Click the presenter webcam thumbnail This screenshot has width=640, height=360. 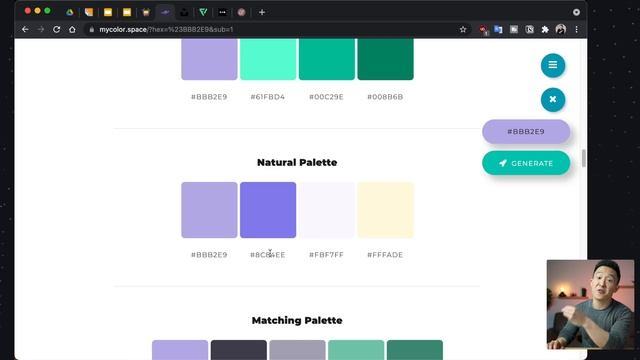(x=590, y=304)
